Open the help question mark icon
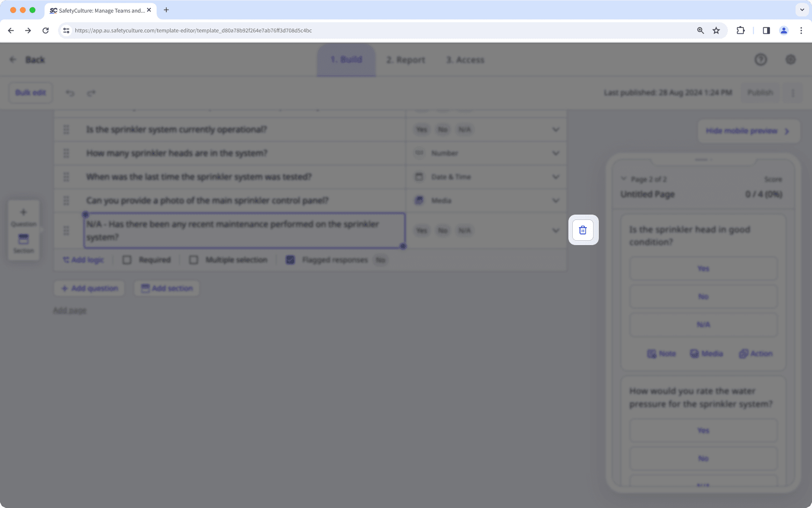The height and width of the screenshot is (508, 812). click(761, 59)
